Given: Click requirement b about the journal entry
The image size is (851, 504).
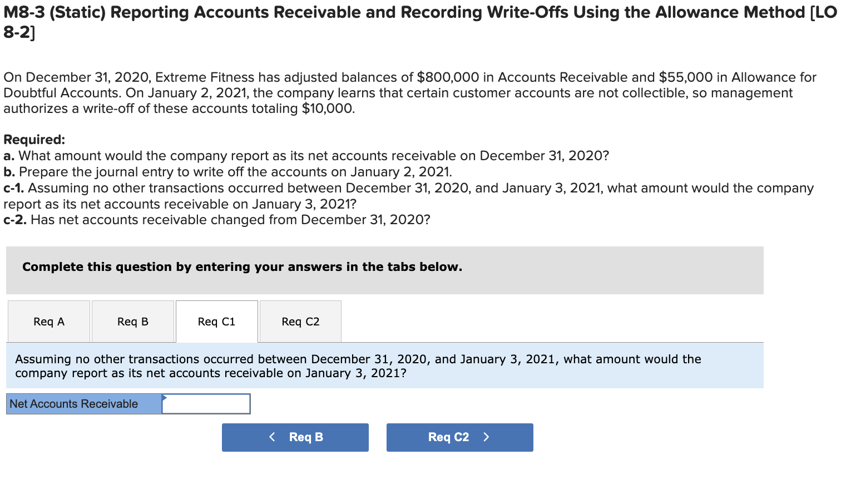Looking at the screenshot, I should point(228,172).
